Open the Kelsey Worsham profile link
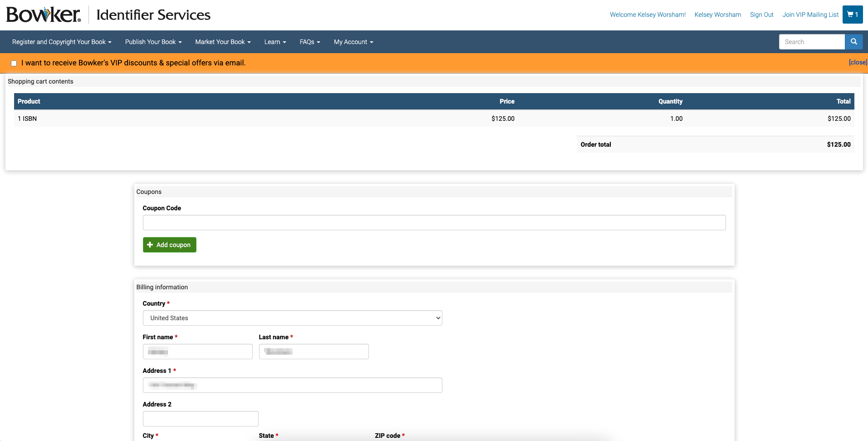Screen dimensions: 868x441 [717, 15]
